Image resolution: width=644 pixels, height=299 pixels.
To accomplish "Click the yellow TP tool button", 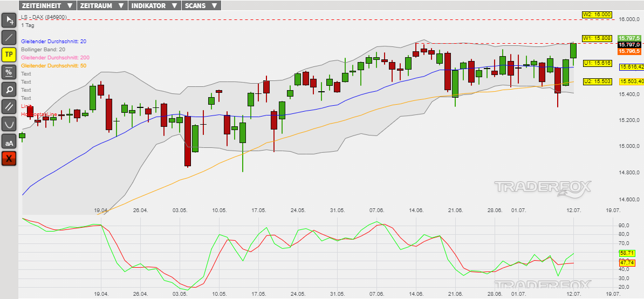I will coord(9,55).
